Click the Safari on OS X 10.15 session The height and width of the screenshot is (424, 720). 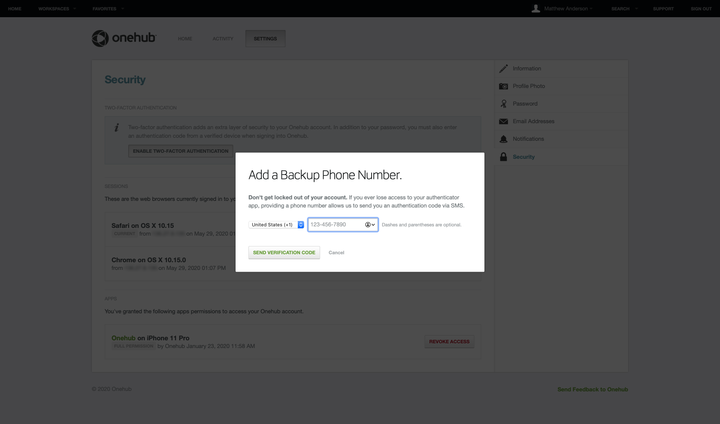[x=142, y=226]
